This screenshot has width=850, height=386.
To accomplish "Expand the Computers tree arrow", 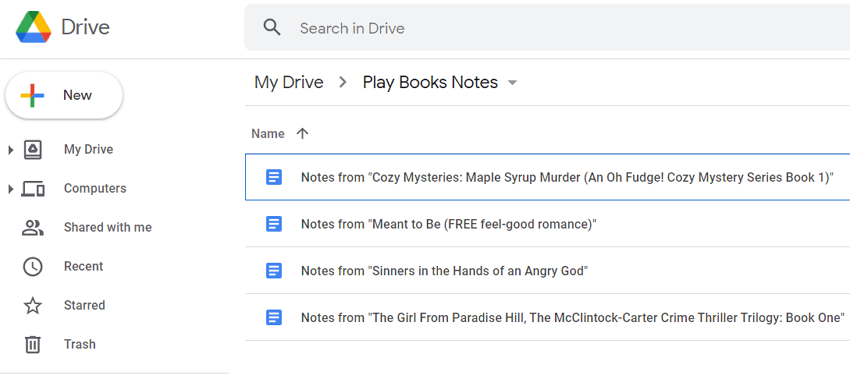I will 10,189.
